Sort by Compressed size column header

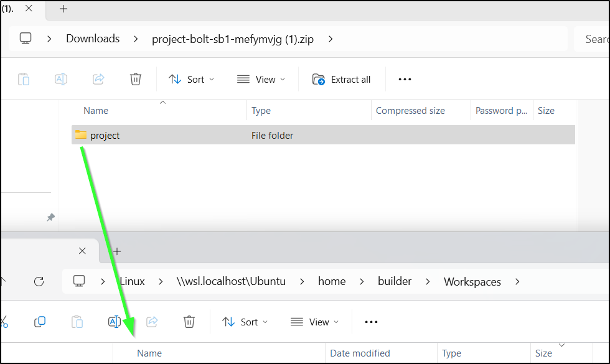tap(410, 111)
